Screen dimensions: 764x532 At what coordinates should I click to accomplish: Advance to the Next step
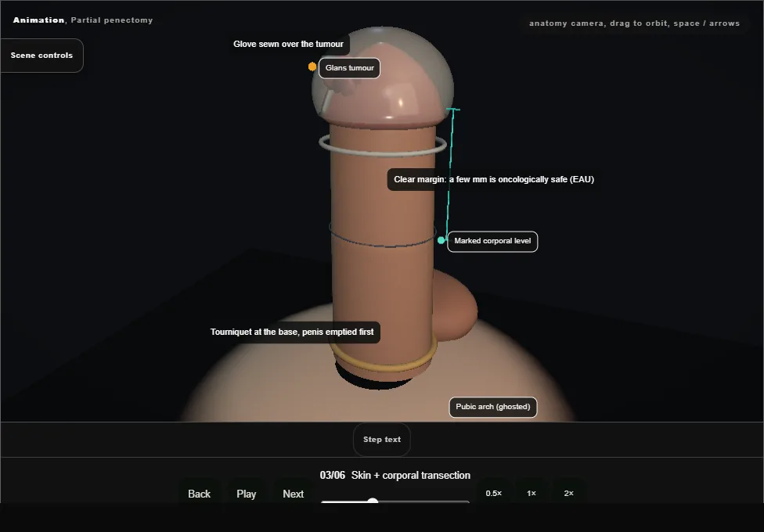(x=294, y=494)
